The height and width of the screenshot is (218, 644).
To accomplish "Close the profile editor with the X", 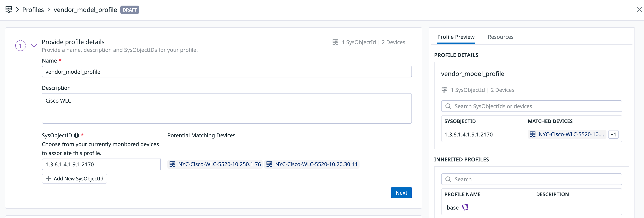I will [639, 9].
